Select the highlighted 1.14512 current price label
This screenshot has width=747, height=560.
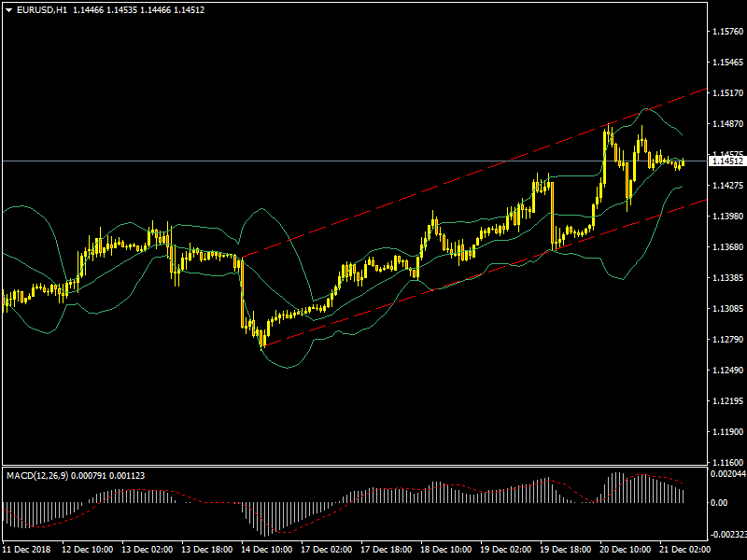726,161
